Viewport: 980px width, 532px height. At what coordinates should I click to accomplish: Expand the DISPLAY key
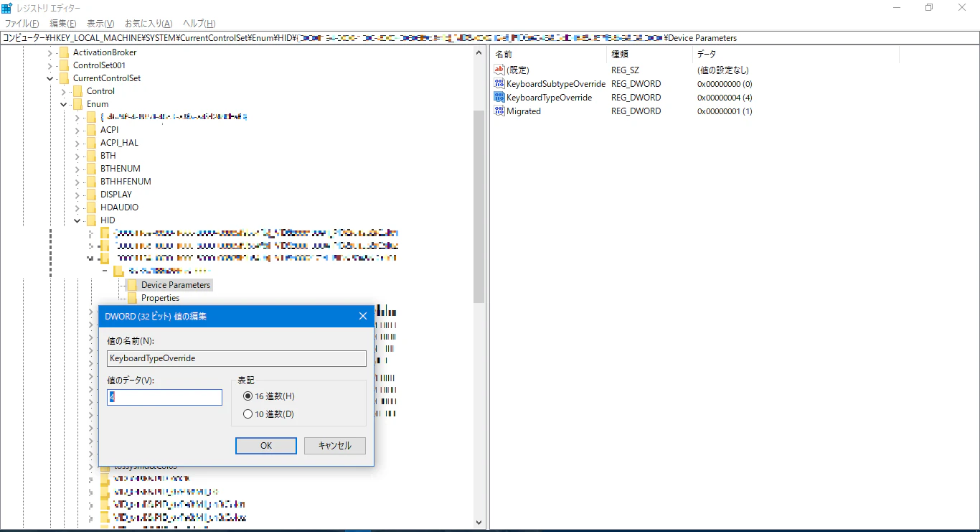[77, 195]
